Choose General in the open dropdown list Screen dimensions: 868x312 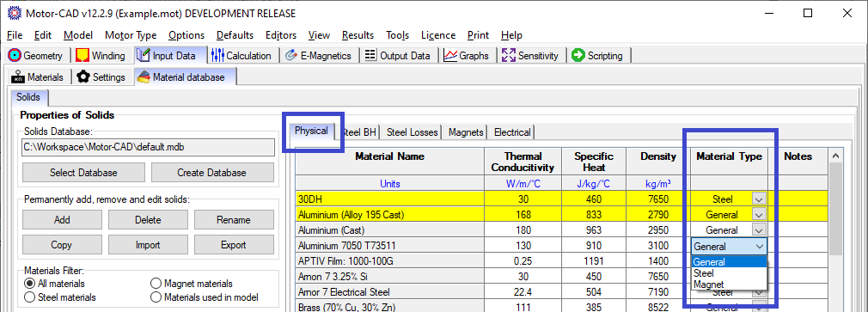[x=729, y=262]
